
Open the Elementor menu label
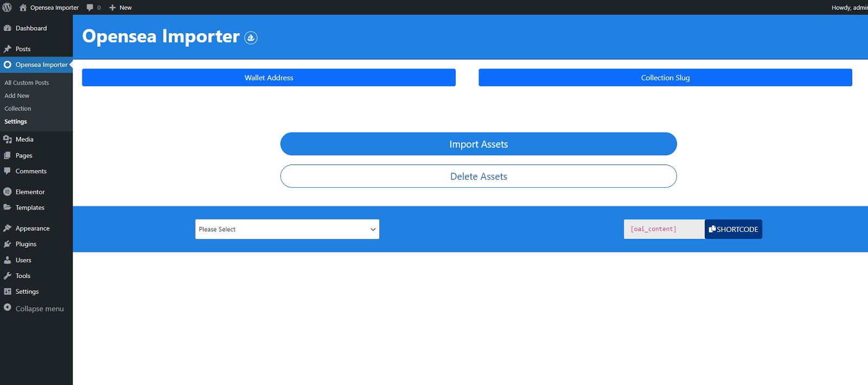point(30,192)
